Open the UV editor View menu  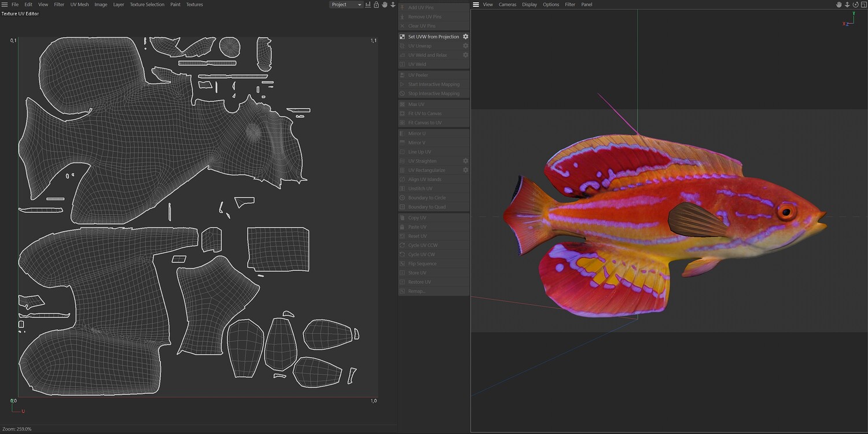(43, 5)
